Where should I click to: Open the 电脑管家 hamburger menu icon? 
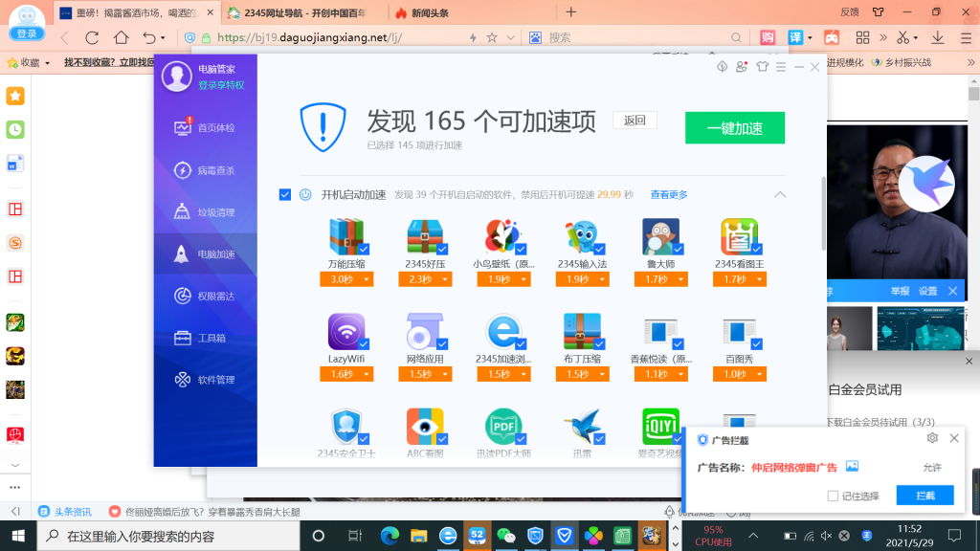click(781, 66)
